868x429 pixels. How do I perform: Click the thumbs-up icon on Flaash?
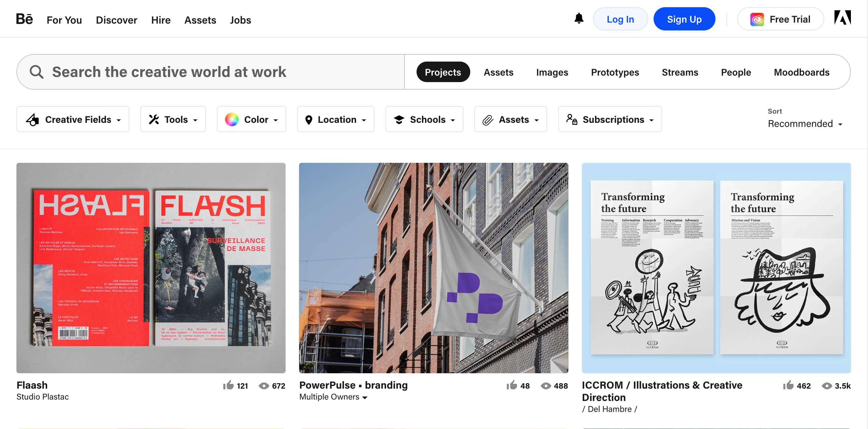[228, 385]
